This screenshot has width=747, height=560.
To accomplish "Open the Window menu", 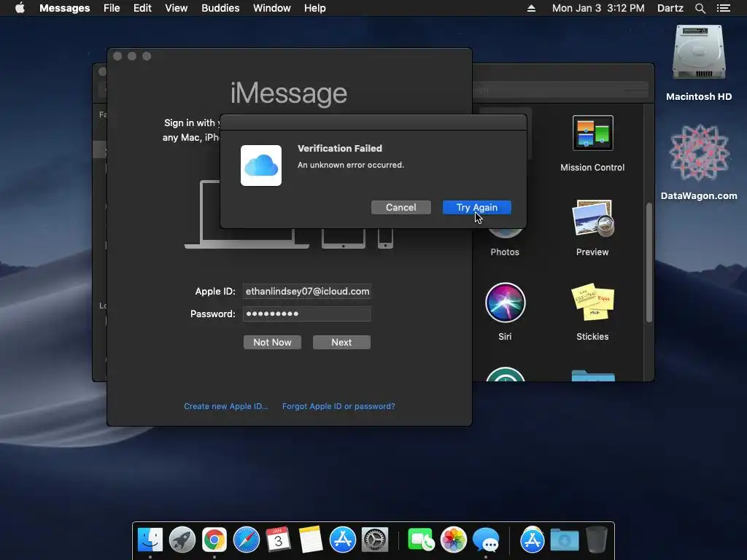I will point(271,8).
